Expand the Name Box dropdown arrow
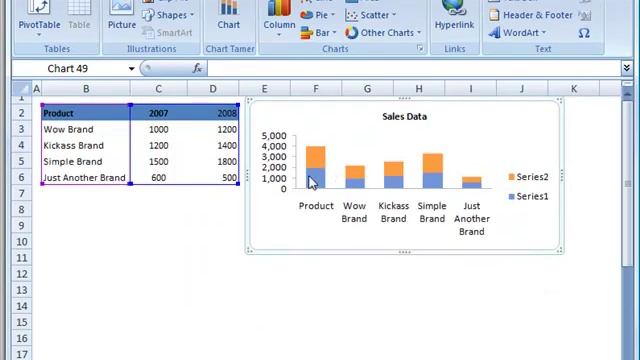Screen dimensions: 640x360 click(131, 69)
